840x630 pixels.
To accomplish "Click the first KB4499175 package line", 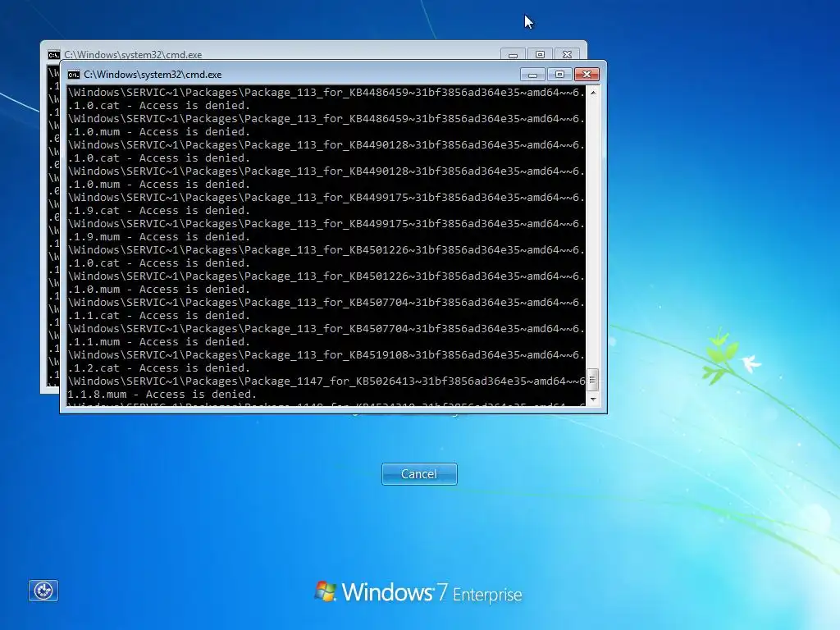I will (x=326, y=197).
